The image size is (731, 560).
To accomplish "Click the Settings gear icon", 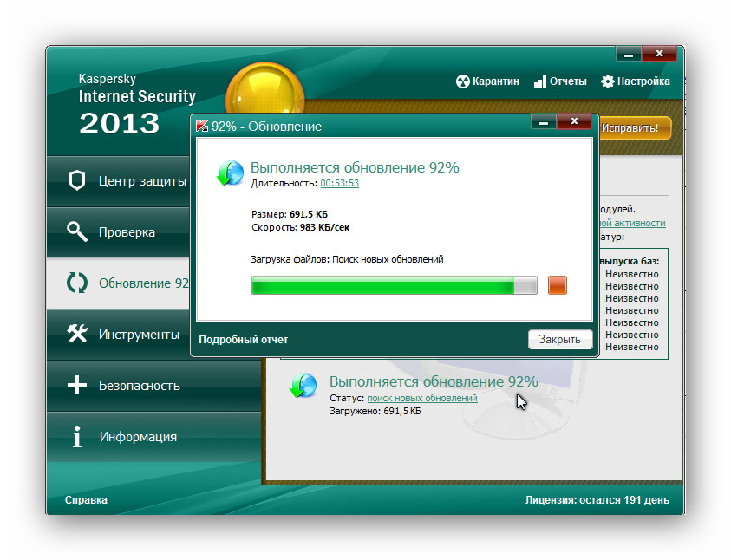I will click(607, 81).
